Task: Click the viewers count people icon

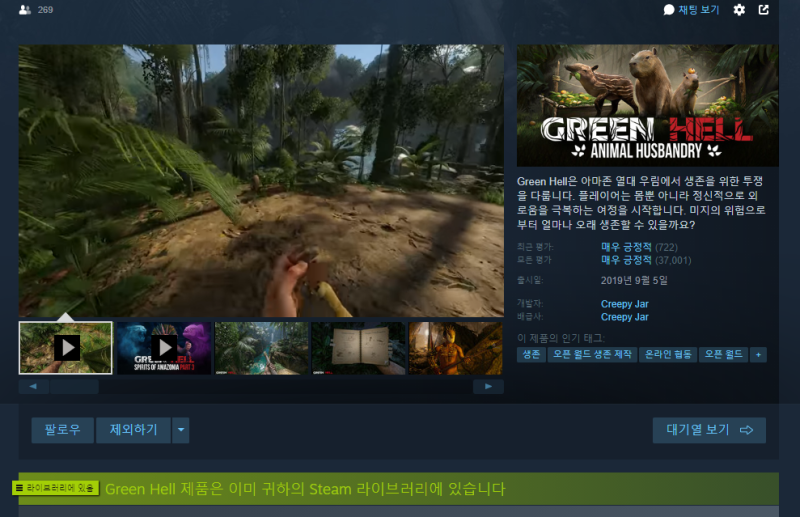Action: pyautogui.click(x=24, y=10)
